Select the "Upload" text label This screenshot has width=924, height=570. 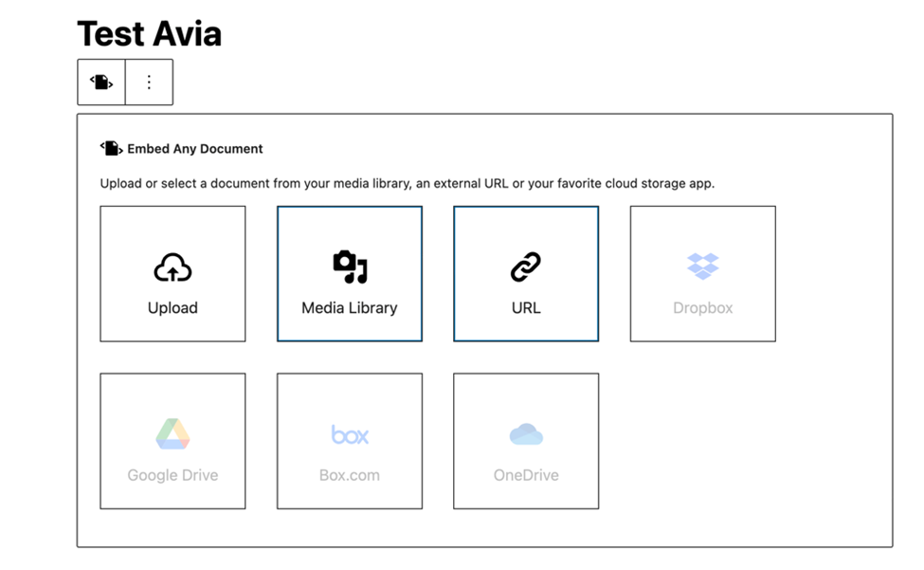pyautogui.click(x=172, y=308)
